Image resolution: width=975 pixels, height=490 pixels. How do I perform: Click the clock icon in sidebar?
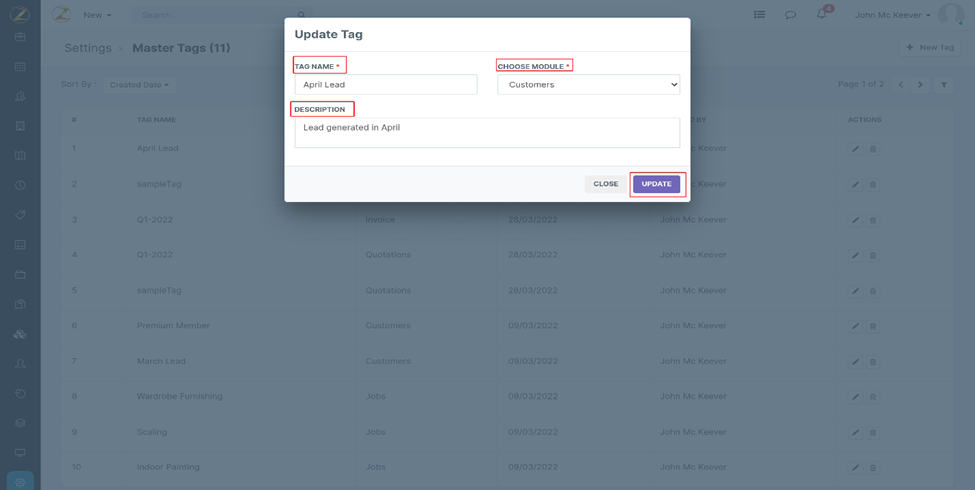(20, 185)
